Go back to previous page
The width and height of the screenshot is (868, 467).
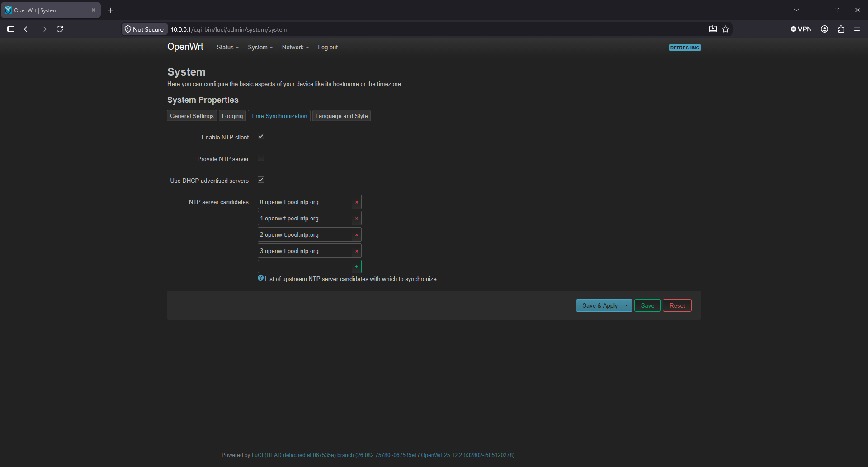(27, 29)
